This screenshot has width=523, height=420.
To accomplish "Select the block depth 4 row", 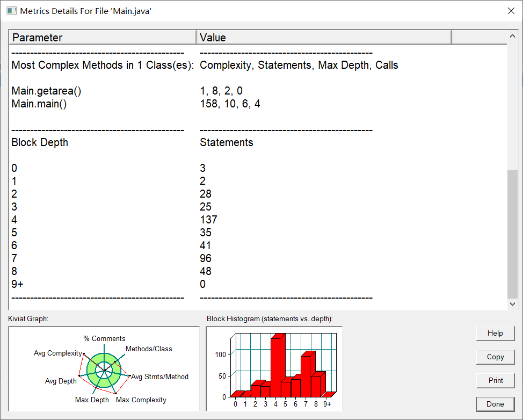I will [258, 220].
